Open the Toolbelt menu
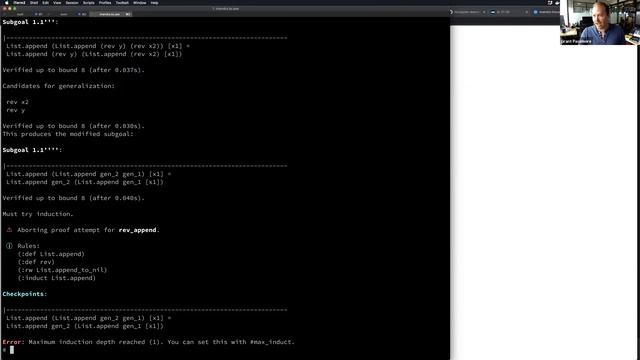This screenshot has height=360, width=640. pyautogui.click(x=122, y=2)
